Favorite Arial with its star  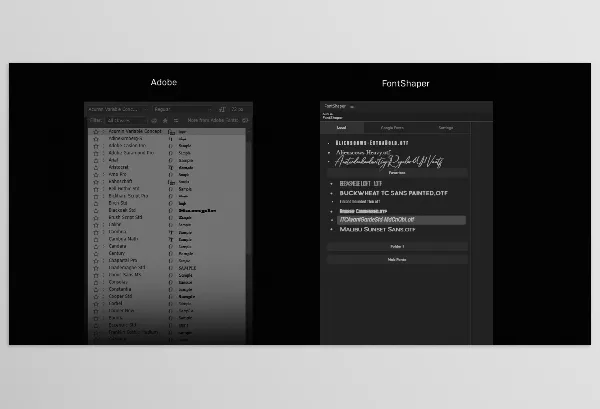(x=96, y=160)
